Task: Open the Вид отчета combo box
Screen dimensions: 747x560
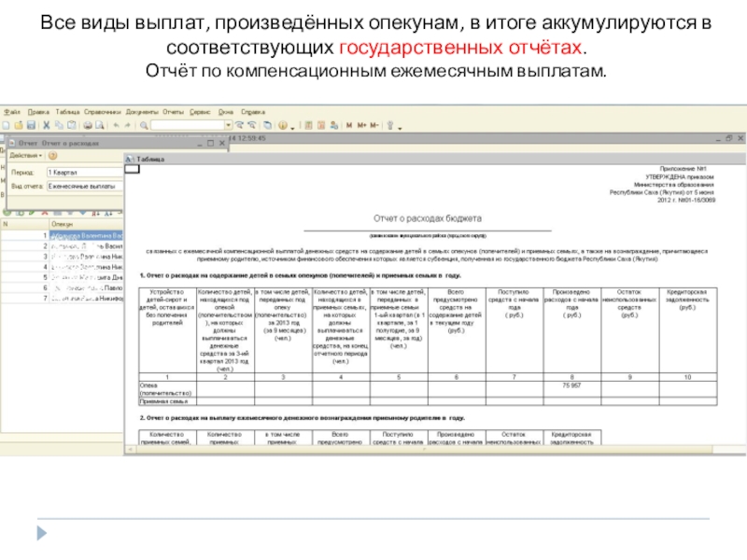Action: point(85,186)
